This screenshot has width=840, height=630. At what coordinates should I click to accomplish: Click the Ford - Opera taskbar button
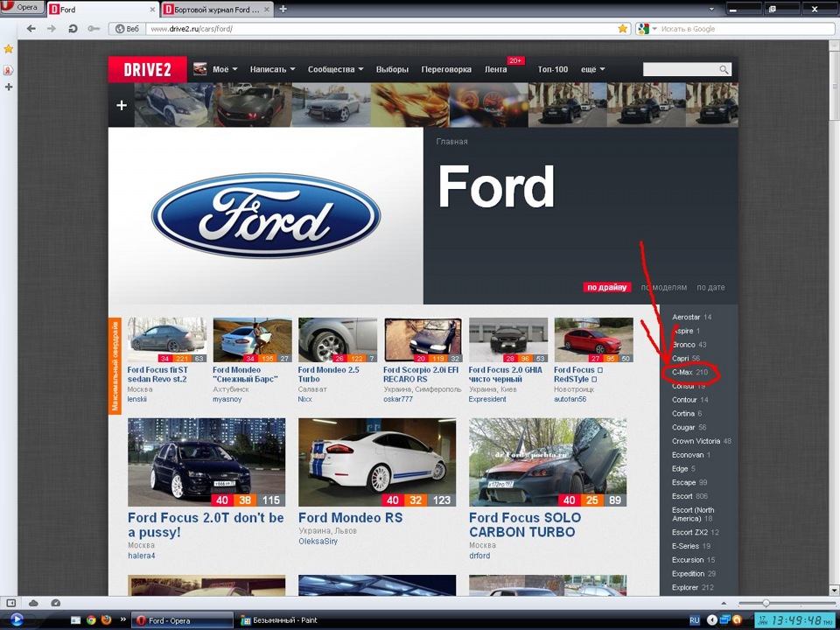(x=182, y=620)
